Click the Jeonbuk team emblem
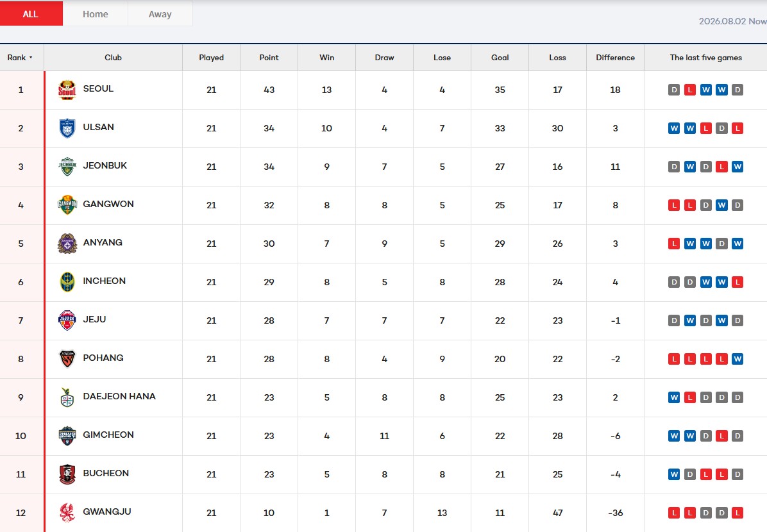Viewport: 767px width, 532px height. [67, 167]
